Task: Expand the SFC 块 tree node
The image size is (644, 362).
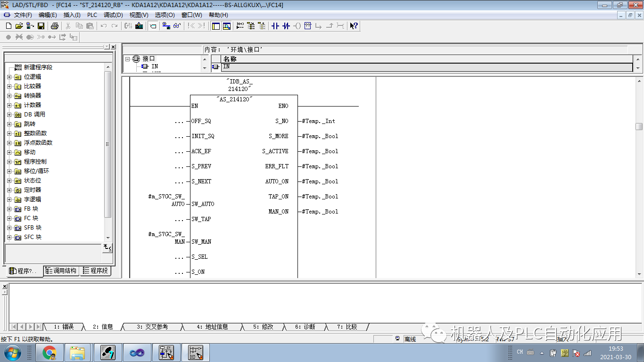Action: click(x=9, y=237)
